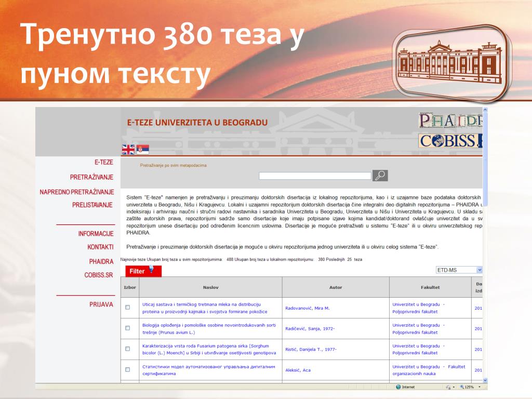Click the Izbor column header
This screenshot has height=399, width=532.
point(130,287)
